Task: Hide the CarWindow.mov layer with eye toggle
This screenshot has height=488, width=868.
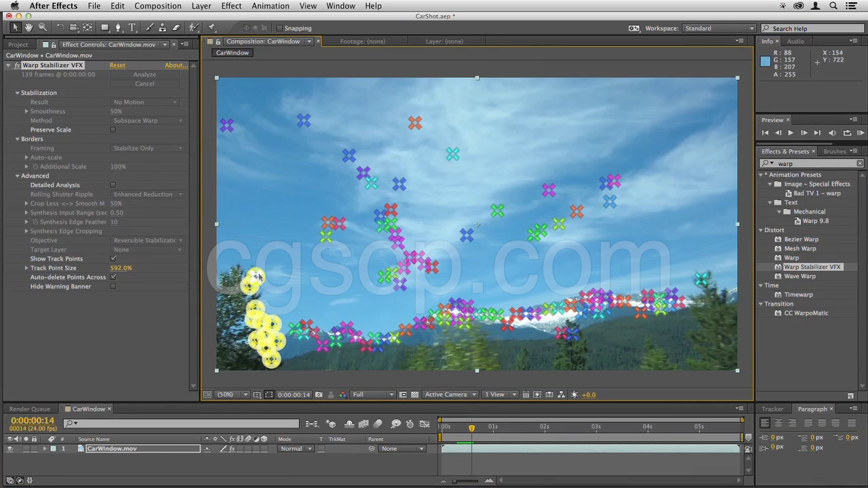Action: click(9, 449)
